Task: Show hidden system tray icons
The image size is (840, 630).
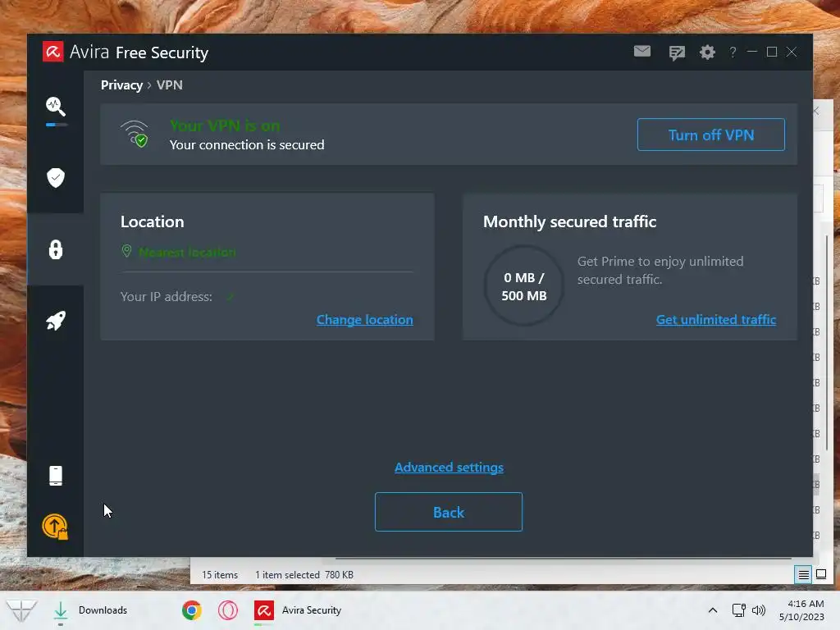Action: (x=713, y=610)
